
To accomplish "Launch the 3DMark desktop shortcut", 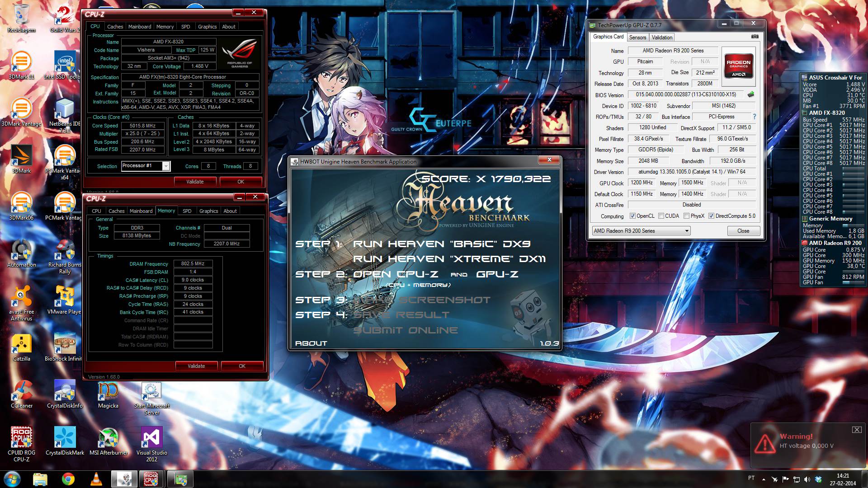I will 21,159.
